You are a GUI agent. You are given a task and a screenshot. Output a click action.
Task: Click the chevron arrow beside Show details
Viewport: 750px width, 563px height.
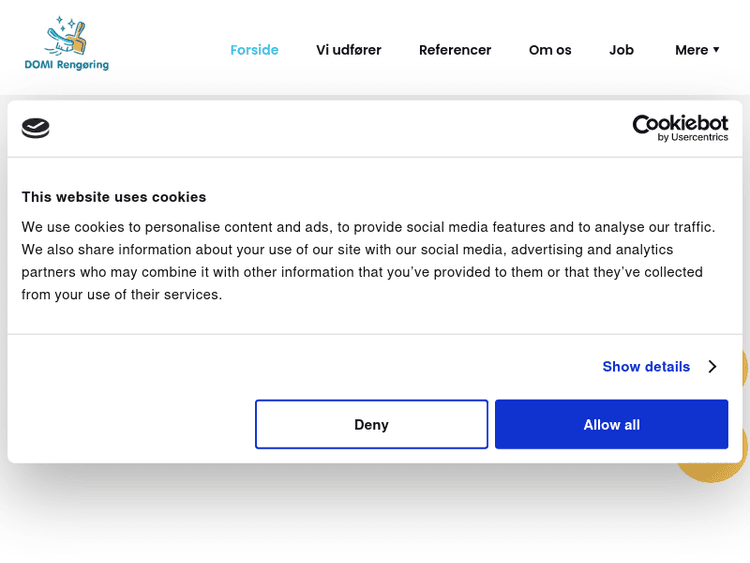(x=712, y=367)
